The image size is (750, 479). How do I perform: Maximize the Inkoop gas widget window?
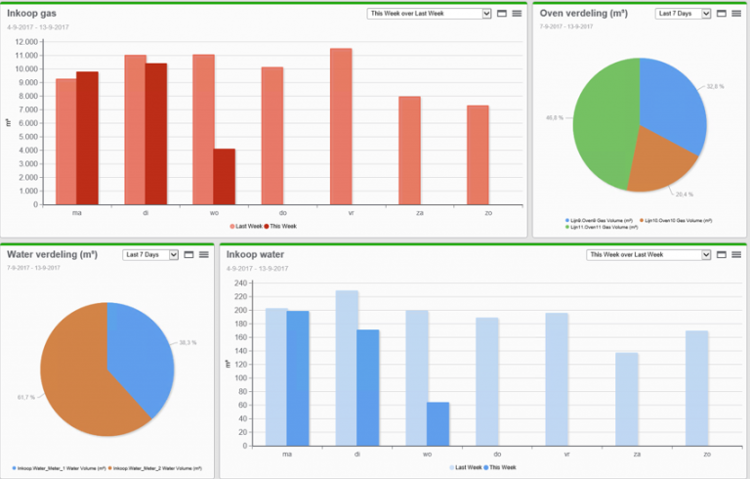point(502,13)
